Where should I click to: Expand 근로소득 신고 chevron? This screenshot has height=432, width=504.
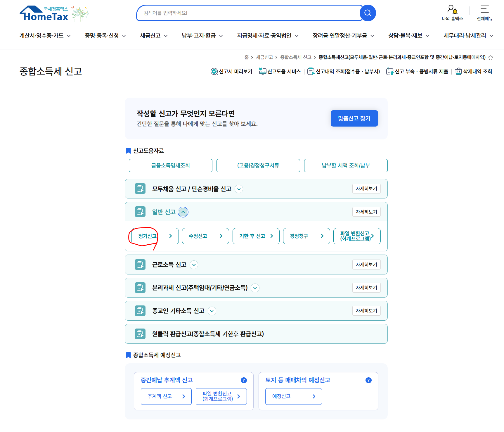(x=194, y=265)
